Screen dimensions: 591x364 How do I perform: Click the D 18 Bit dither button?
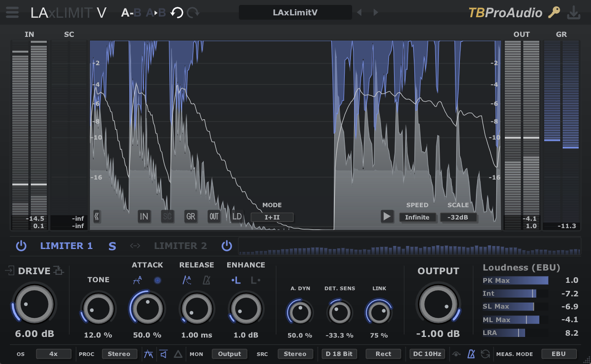click(x=339, y=354)
